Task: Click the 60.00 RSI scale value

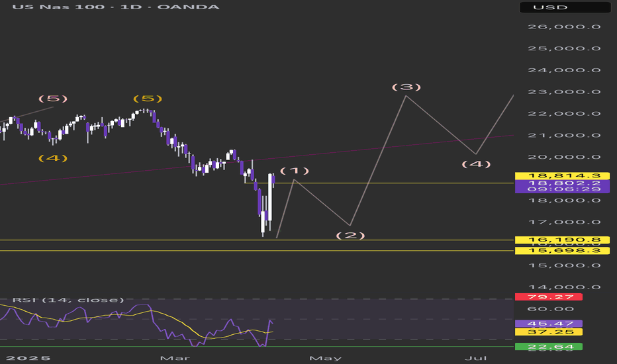Action: tap(550, 309)
